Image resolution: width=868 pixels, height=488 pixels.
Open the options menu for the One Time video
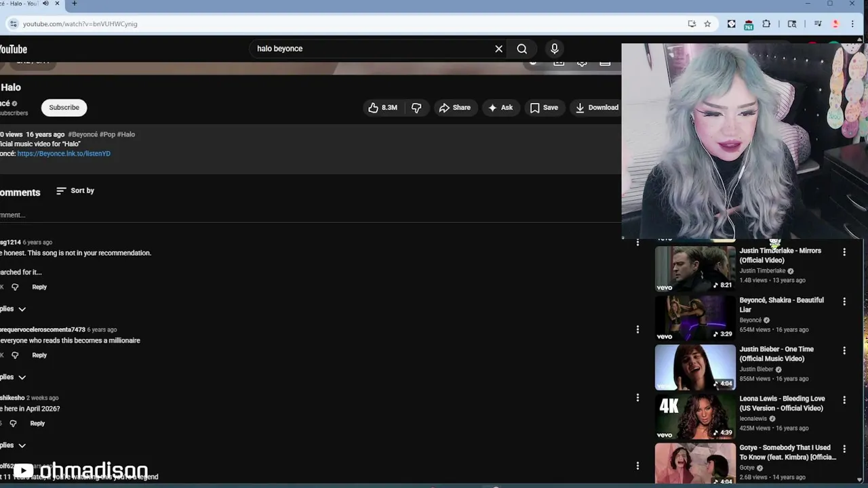(x=844, y=351)
